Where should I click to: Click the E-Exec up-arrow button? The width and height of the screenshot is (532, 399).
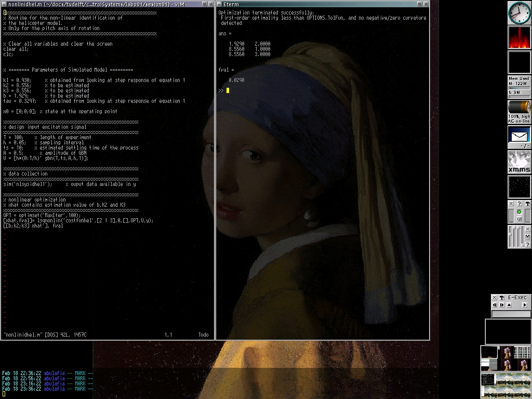coord(509,305)
